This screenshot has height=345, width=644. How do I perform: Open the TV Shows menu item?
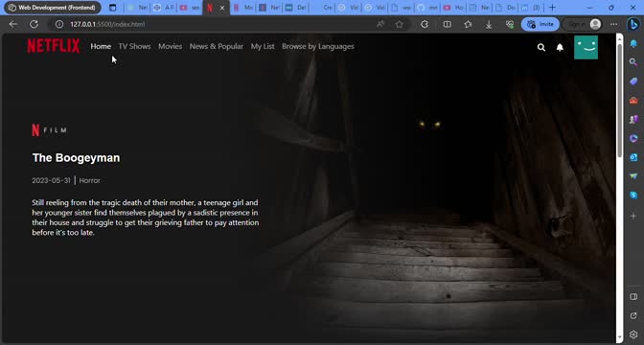point(135,46)
